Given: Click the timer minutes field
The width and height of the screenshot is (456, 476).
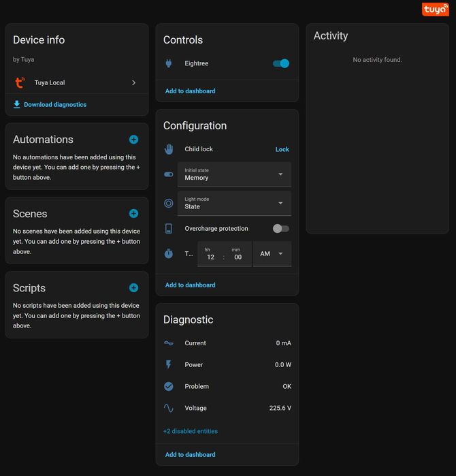Looking at the screenshot, I should point(238,257).
